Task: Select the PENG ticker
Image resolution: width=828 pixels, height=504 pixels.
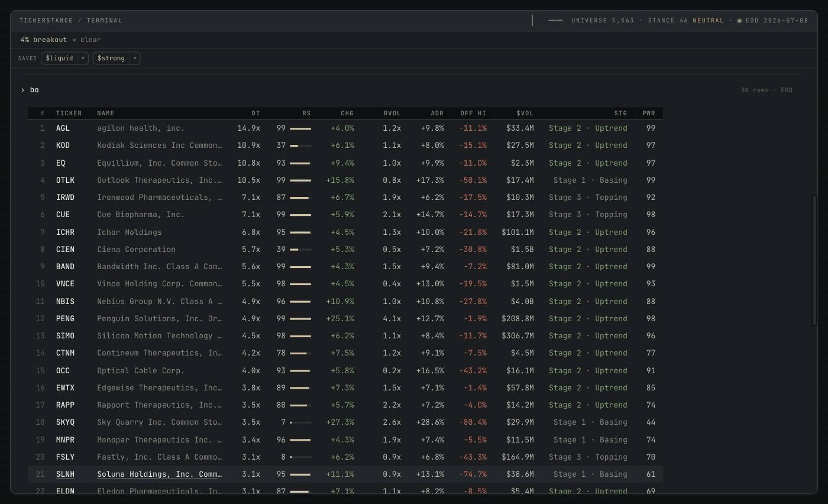Action: click(x=65, y=318)
